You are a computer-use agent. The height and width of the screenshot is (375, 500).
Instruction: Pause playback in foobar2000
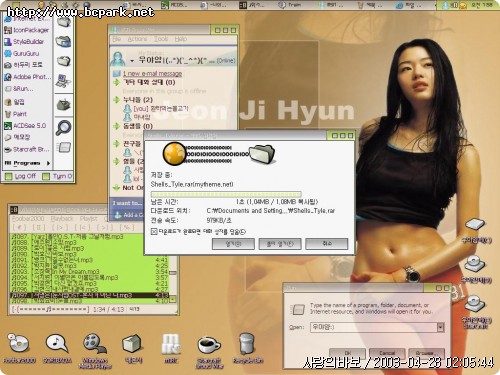[x=39, y=228]
